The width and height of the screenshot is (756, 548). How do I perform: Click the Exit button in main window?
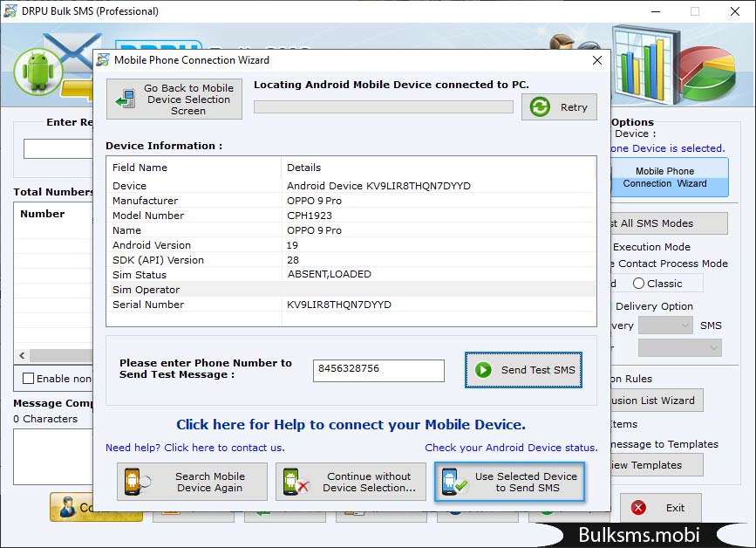point(661,508)
